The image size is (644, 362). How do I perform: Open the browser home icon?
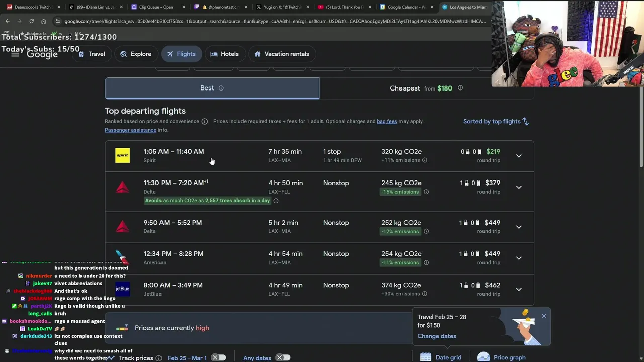[43, 21]
